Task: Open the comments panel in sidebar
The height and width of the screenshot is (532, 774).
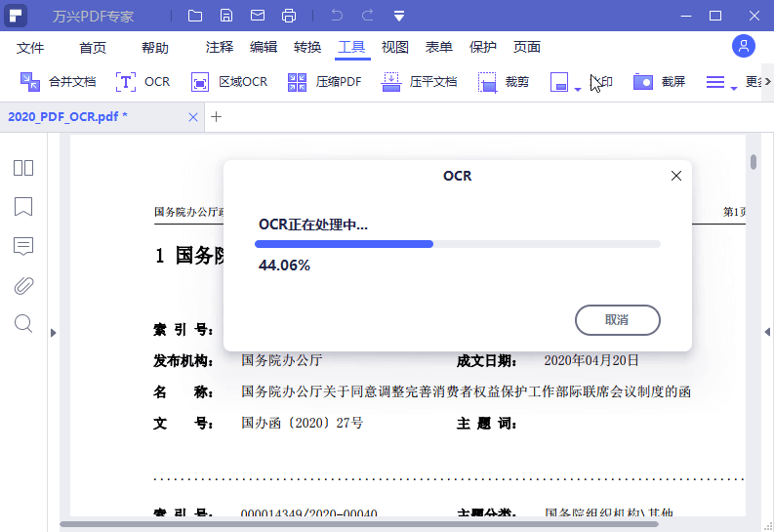Action: (x=23, y=246)
